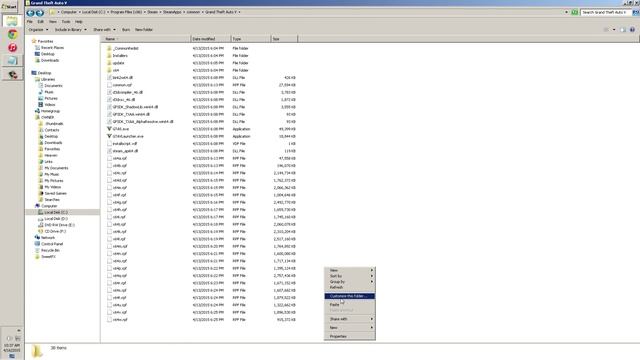Select the bink2w64.dll file
Viewport: 640px width, 360px height.
pyautogui.click(x=122, y=78)
